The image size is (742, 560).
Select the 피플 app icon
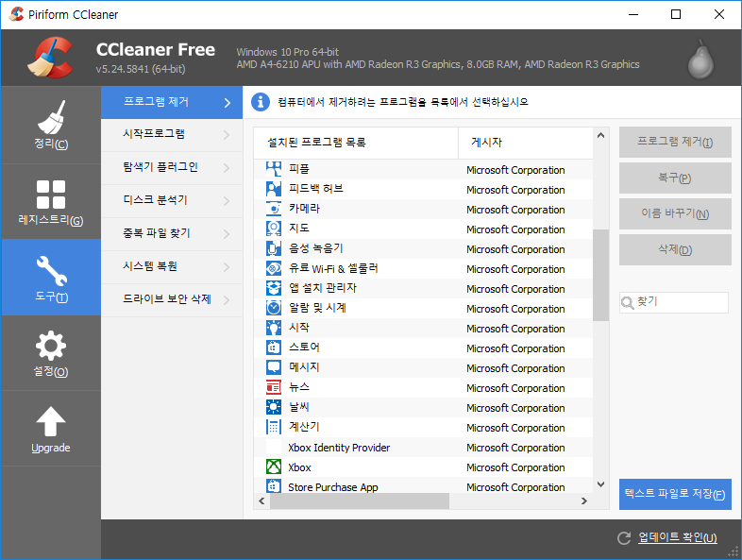[274, 169]
